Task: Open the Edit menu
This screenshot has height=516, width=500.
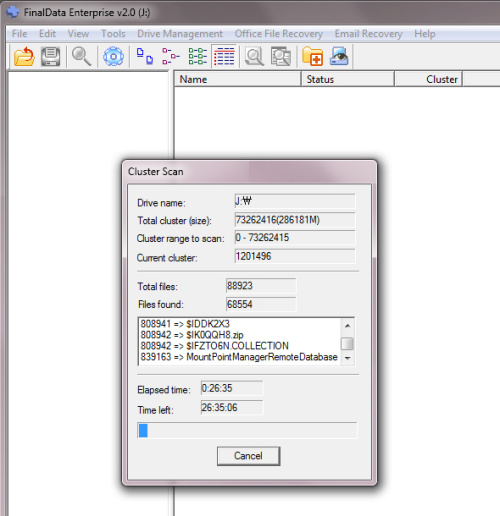Action: point(47,34)
